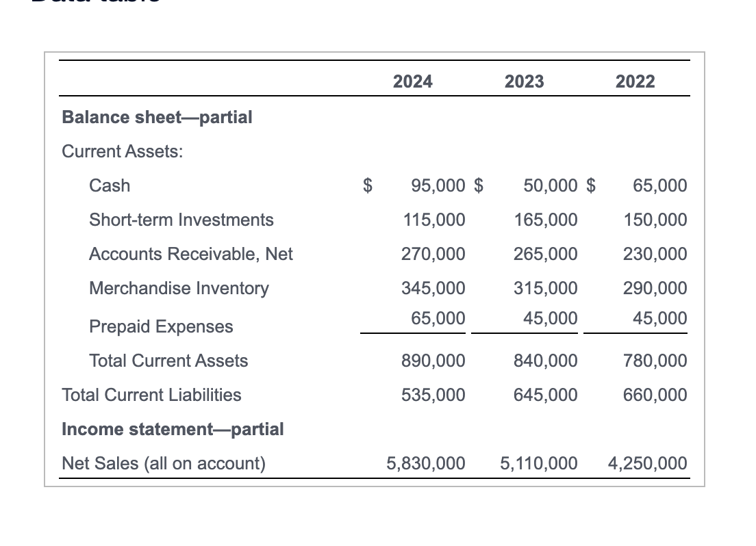
Task: Click the dollar sign before 2022 Cash 65,000
Action: coord(591,185)
